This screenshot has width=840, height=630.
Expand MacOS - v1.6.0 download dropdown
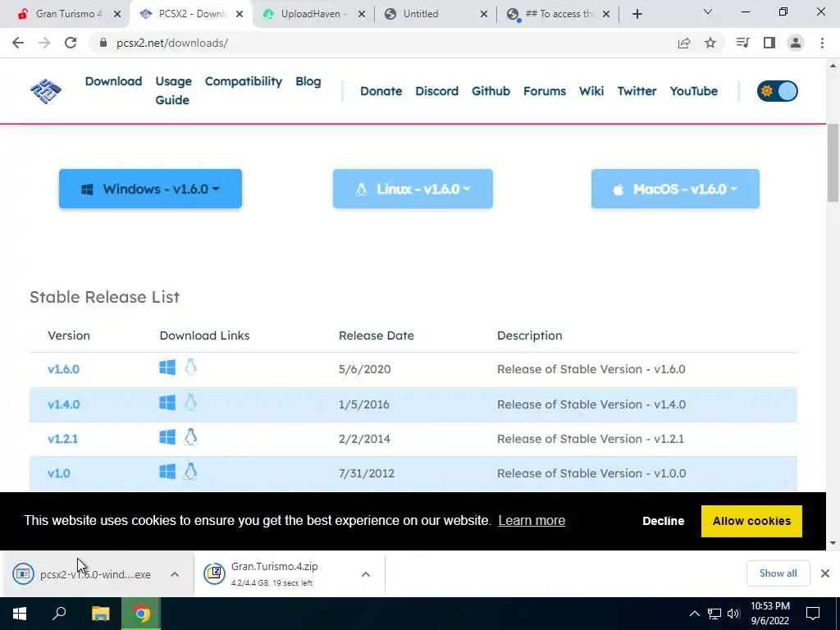(675, 189)
